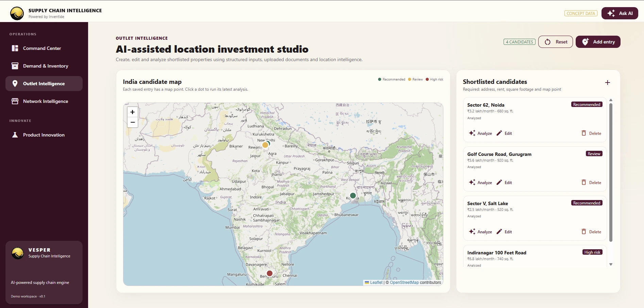
Task: Analyze Sector 62, Noida candidate
Action: point(480,133)
